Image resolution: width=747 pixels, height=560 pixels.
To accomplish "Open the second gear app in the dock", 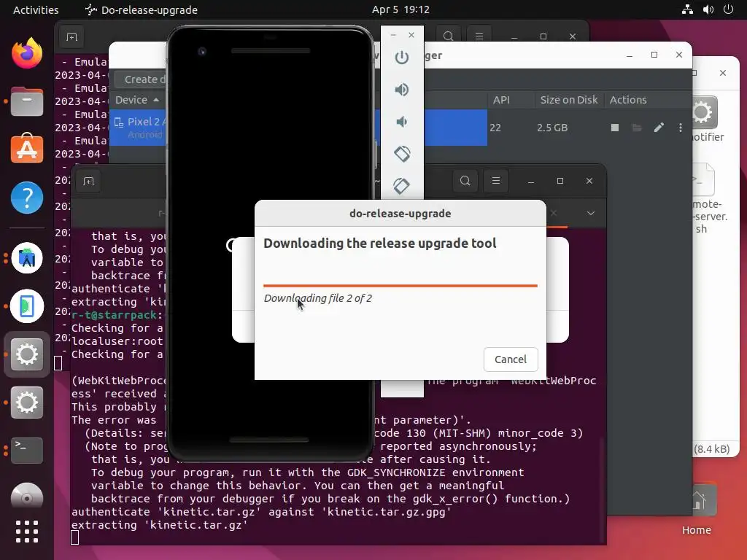I will (27, 402).
